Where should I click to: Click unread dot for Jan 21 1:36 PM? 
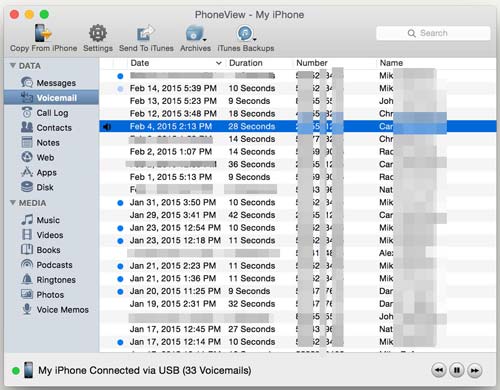[120, 279]
